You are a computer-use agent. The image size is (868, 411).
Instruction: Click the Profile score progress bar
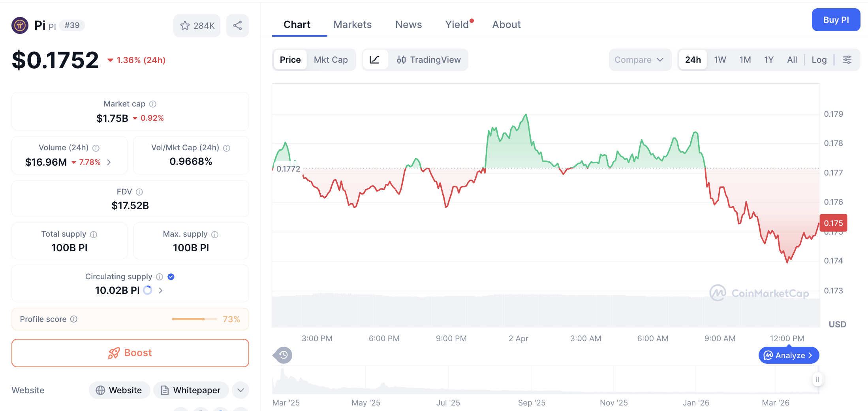pos(194,319)
